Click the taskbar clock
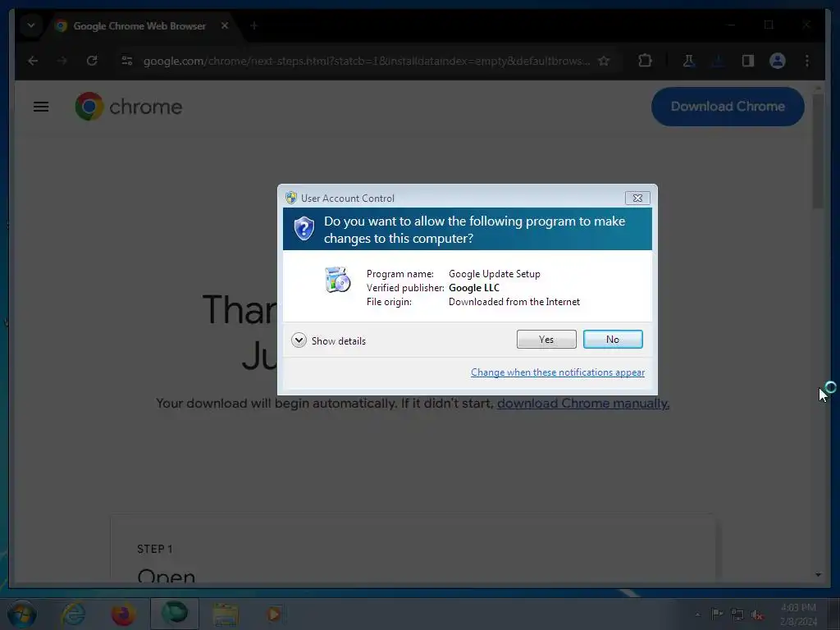The height and width of the screenshot is (630, 840). 798,614
